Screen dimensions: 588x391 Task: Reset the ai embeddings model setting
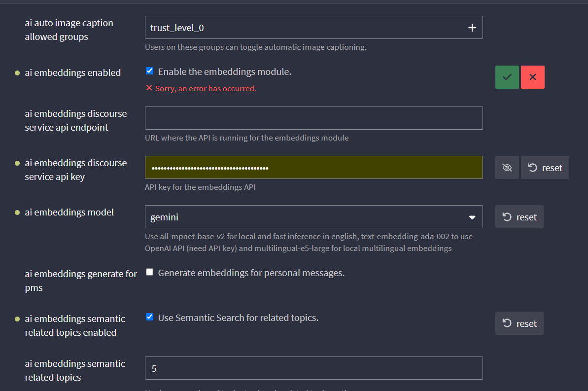click(519, 217)
